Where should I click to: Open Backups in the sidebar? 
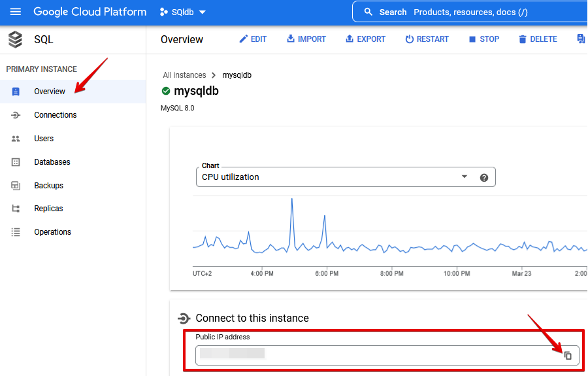73,185
